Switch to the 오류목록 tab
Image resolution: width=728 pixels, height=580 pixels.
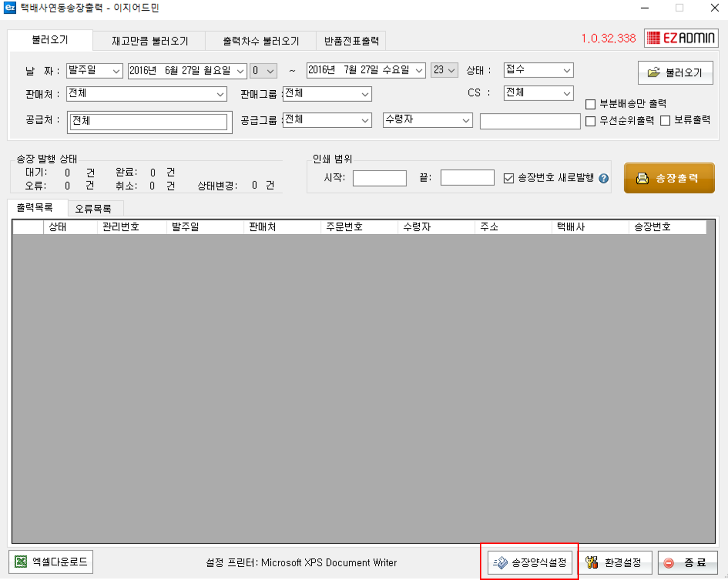pyautogui.click(x=93, y=209)
